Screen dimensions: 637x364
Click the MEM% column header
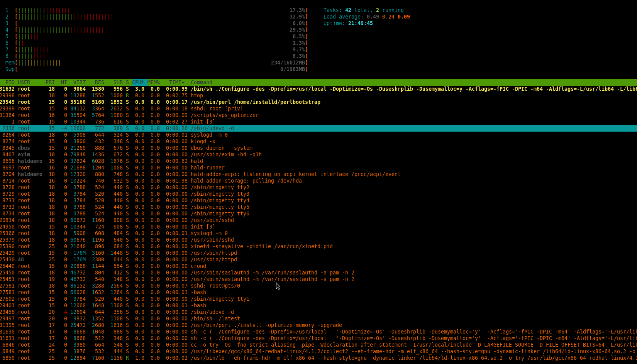point(153,82)
